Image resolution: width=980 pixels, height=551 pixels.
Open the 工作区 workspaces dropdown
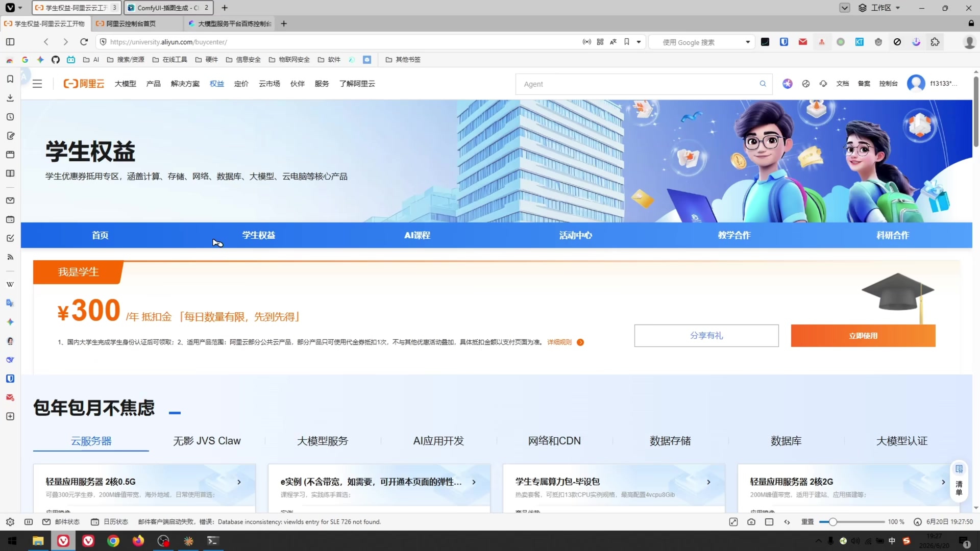[879, 8]
